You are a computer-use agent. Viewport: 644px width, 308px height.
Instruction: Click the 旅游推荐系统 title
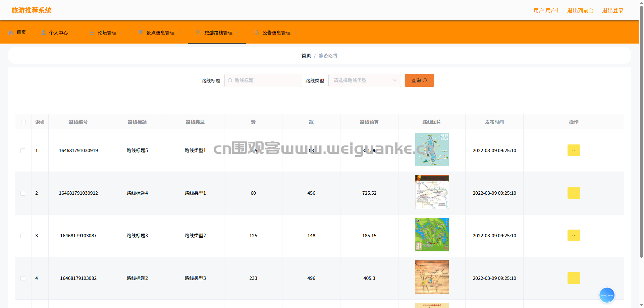32,10
